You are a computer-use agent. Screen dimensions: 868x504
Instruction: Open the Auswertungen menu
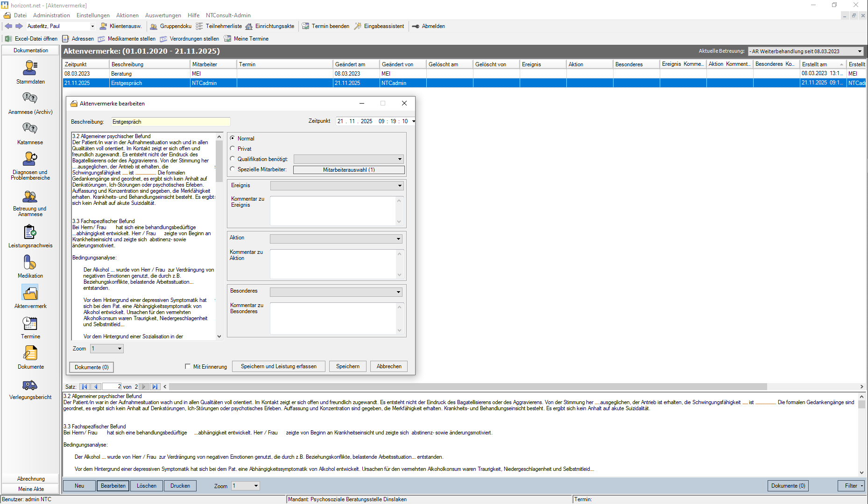pyautogui.click(x=163, y=15)
